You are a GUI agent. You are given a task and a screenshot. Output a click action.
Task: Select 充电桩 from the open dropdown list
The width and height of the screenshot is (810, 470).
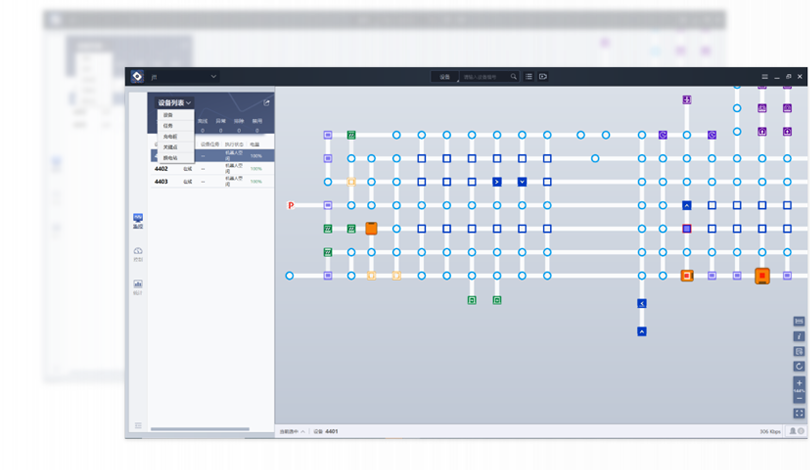(170, 136)
